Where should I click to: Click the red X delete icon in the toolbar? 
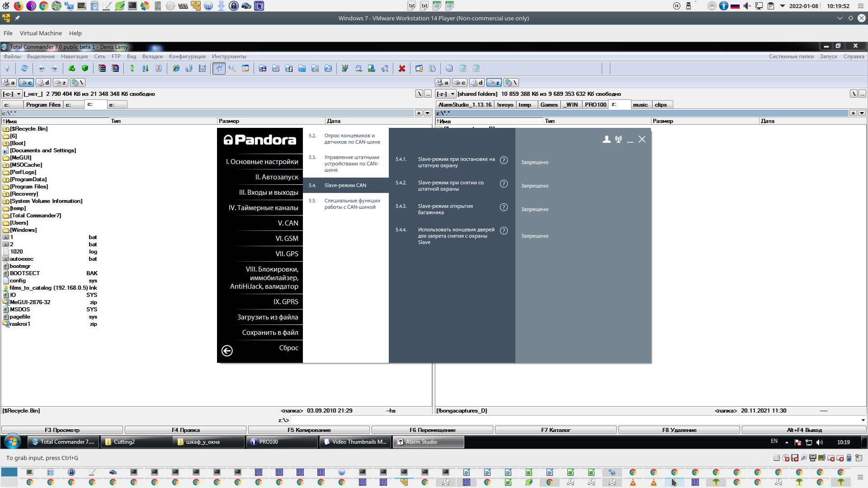click(x=401, y=68)
